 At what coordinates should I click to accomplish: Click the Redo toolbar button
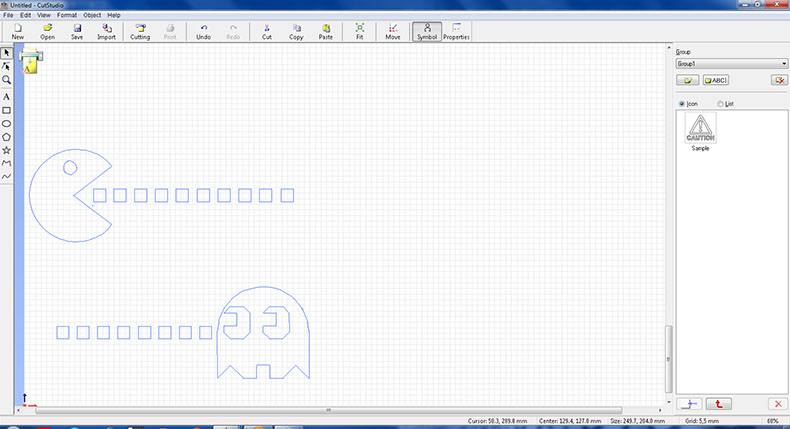pyautogui.click(x=233, y=31)
